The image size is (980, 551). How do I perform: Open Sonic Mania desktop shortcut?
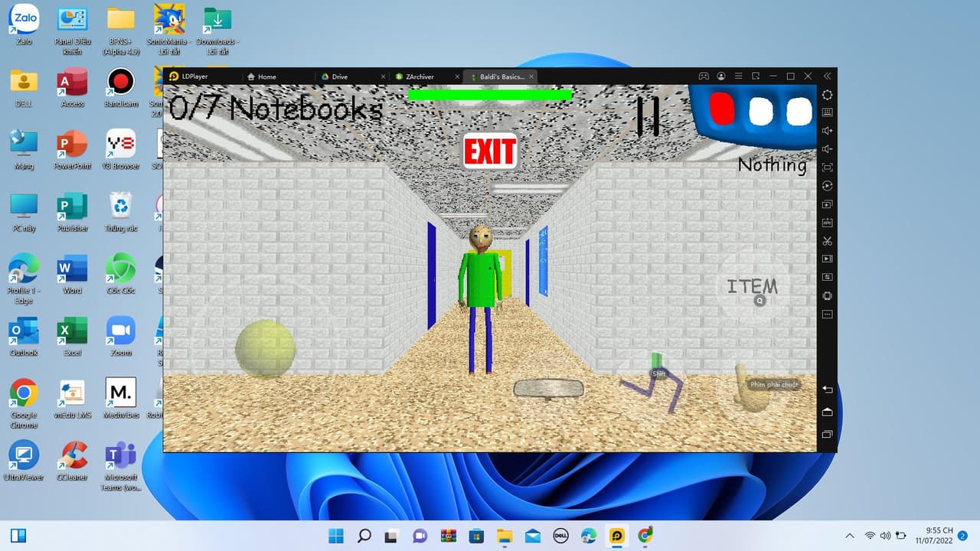click(x=169, y=29)
